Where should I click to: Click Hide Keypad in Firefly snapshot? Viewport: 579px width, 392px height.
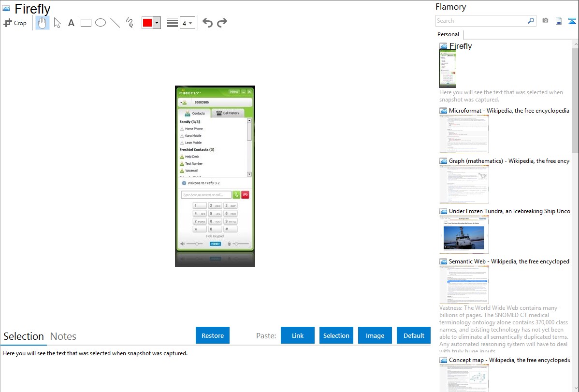tap(215, 236)
